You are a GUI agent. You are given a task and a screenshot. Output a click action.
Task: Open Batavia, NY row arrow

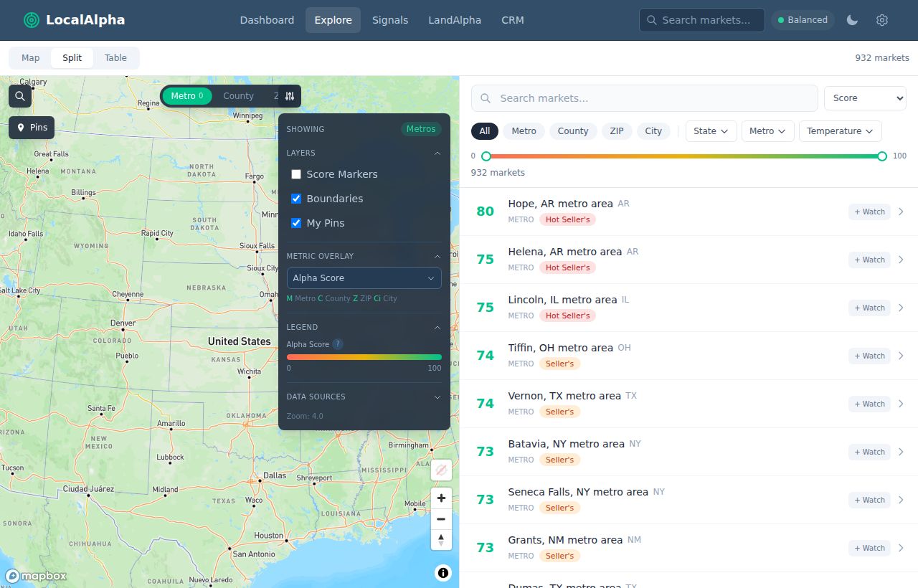click(902, 452)
